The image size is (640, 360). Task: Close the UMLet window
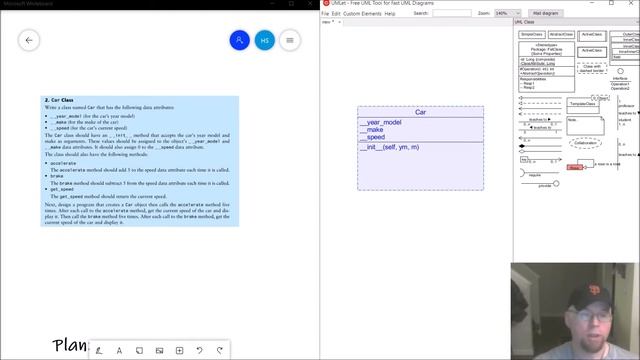pyautogui.click(x=631, y=3)
